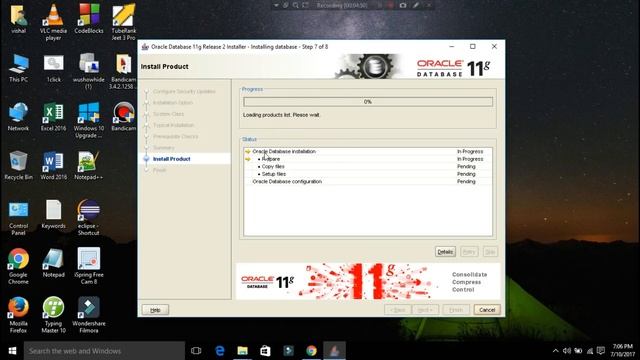Click the Oracle 11g promotional banner
Image resolution: width=640 pixels, height=360 pixels.
point(368,281)
